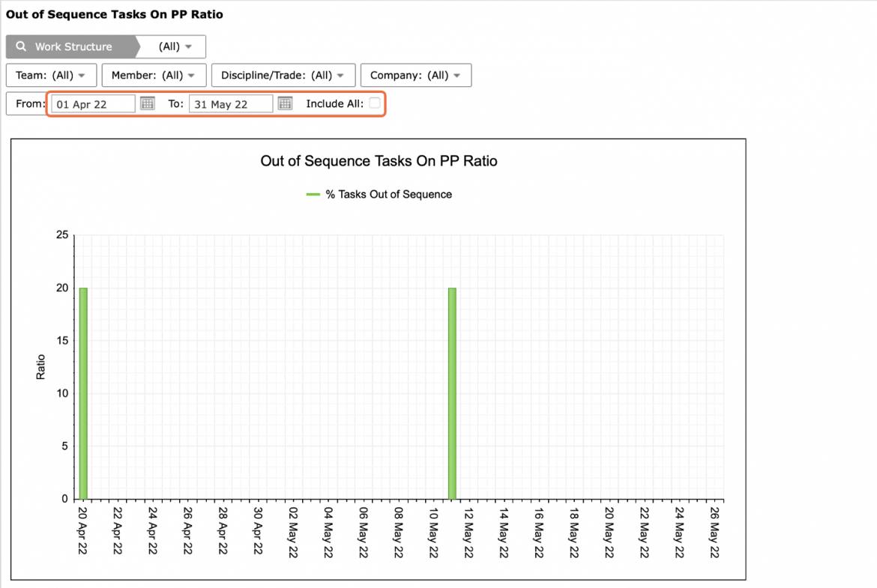Click the Work Structure search magnifier icon
This screenshot has height=588, width=877.
(x=21, y=46)
